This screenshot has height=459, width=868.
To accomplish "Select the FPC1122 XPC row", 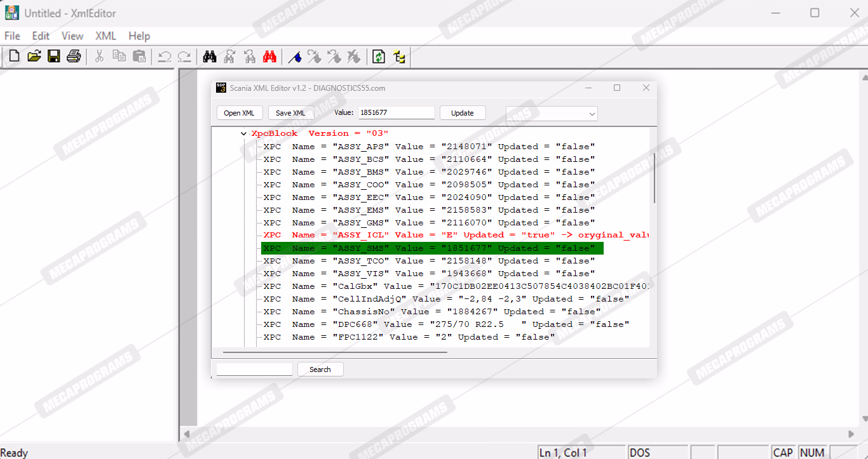I will 409,337.
